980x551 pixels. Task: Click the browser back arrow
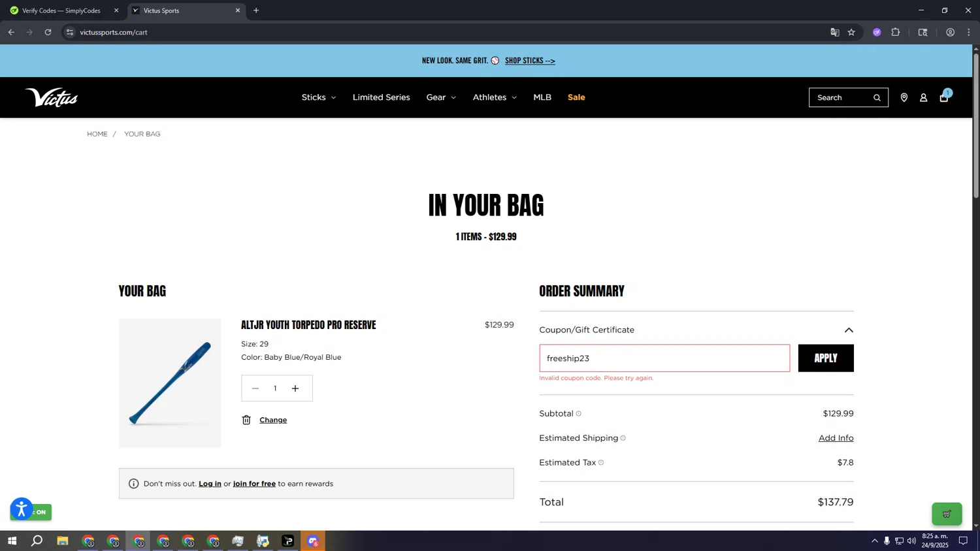(x=11, y=32)
